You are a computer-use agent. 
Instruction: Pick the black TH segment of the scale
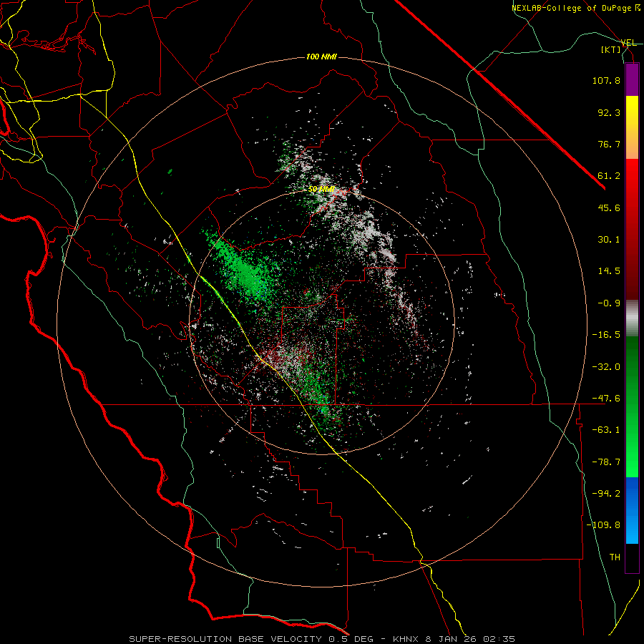632,557
